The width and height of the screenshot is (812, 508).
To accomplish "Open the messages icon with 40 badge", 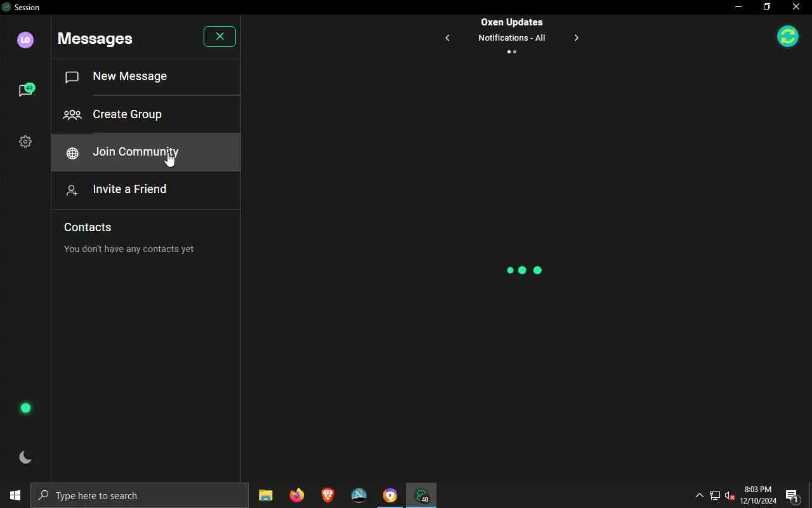I will 26,90.
